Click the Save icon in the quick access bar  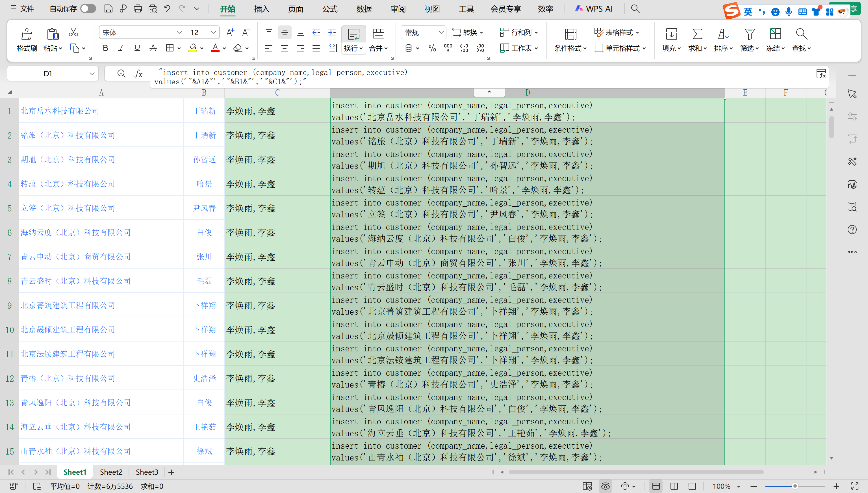pyautogui.click(x=108, y=9)
